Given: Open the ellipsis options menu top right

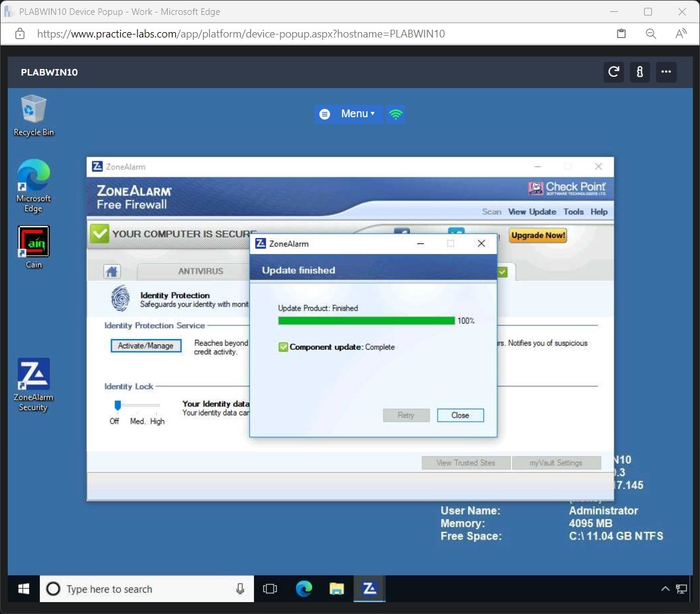Looking at the screenshot, I should (666, 72).
